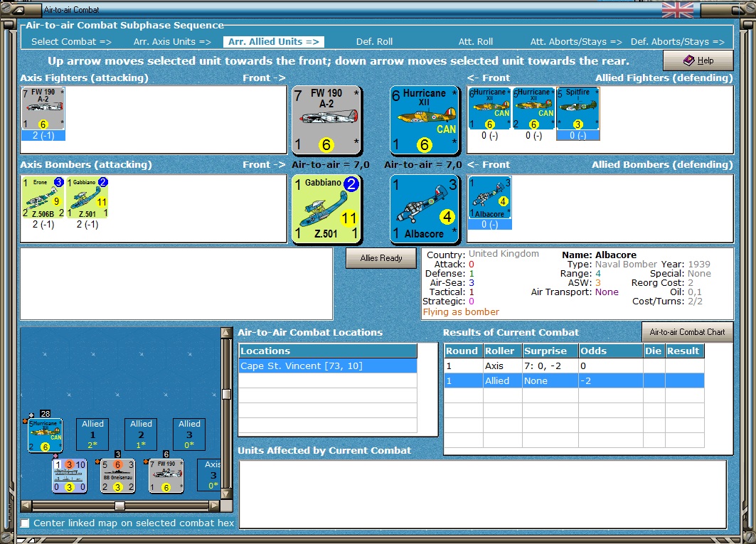Click the map's vertical scrollbar down arrow
Image resolution: width=756 pixels, height=544 pixels.
coord(226,494)
